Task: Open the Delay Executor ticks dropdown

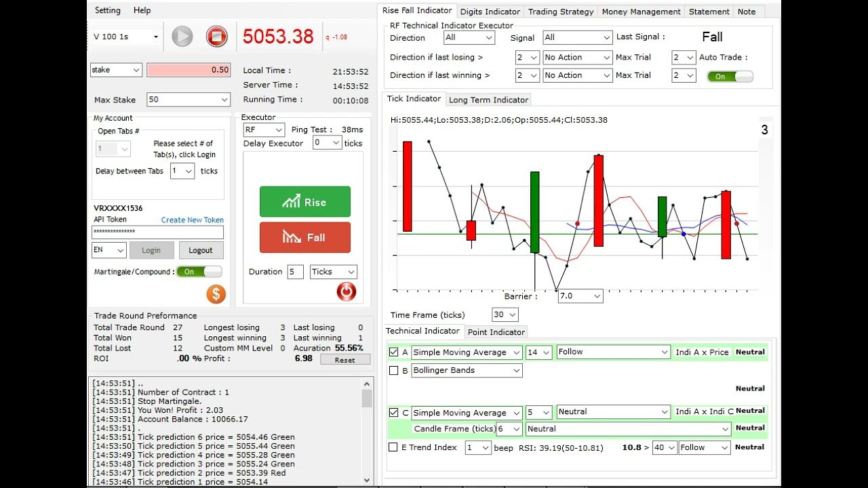Action: (327, 143)
